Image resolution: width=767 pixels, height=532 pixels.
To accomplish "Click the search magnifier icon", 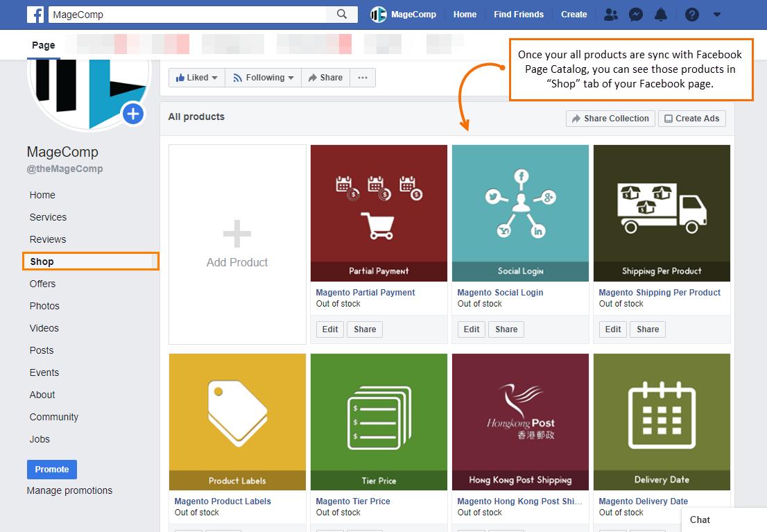I will tap(342, 14).
